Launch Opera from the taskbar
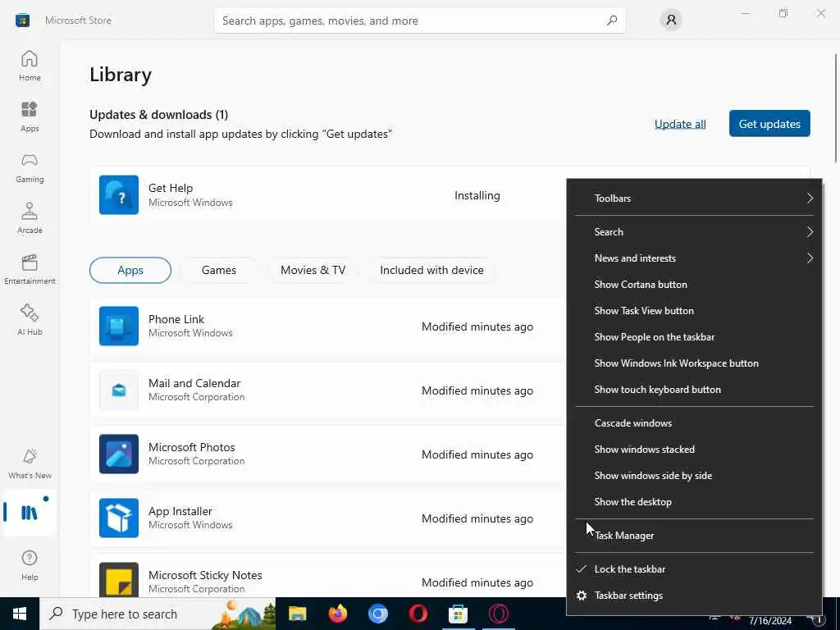This screenshot has width=840, height=630. (418, 614)
